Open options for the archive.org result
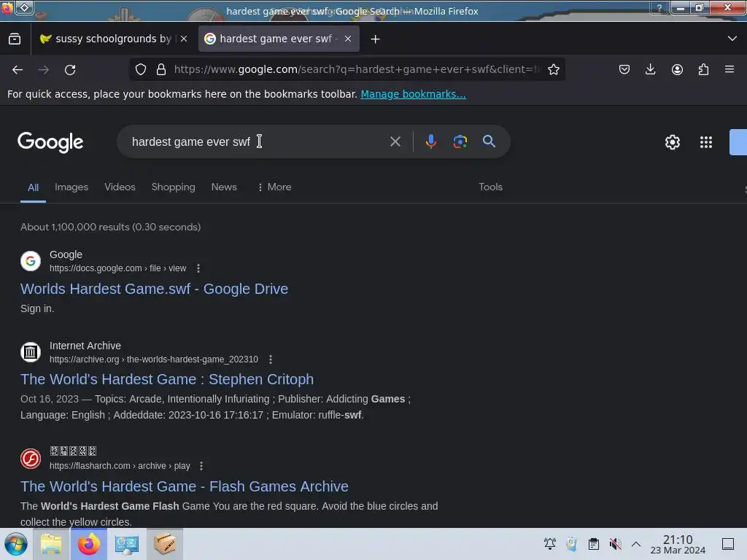 pyautogui.click(x=271, y=359)
